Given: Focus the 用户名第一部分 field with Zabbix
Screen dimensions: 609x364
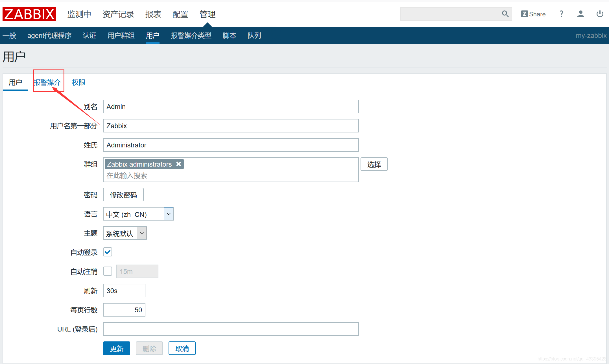Looking at the screenshot, I should tap(231, 126).
